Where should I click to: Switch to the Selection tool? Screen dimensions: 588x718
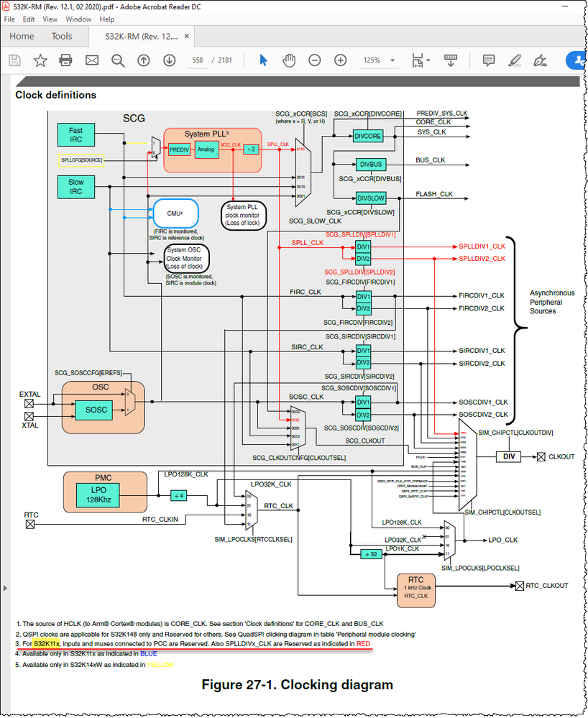click(263, 60)
